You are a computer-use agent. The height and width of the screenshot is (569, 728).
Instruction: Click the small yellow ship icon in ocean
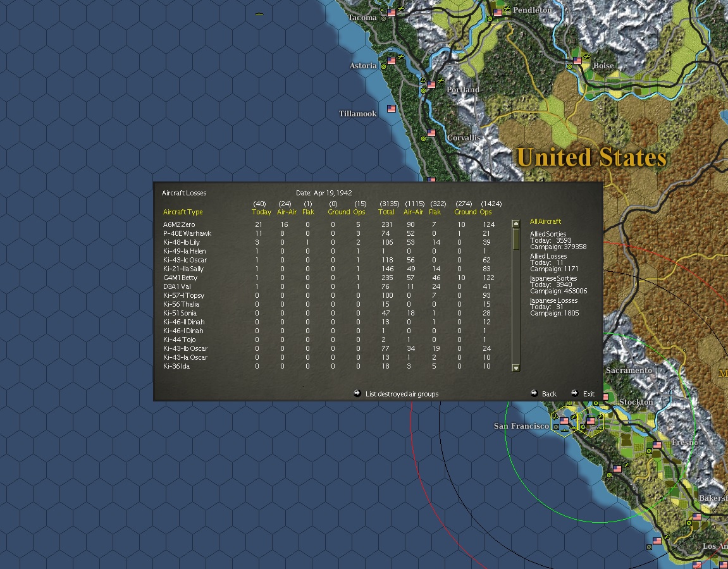pyautogui.click(x=259, y=14)
